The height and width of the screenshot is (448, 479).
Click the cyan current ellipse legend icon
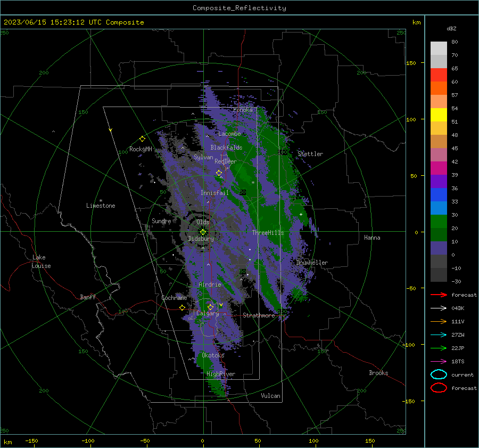pos(439,374)
